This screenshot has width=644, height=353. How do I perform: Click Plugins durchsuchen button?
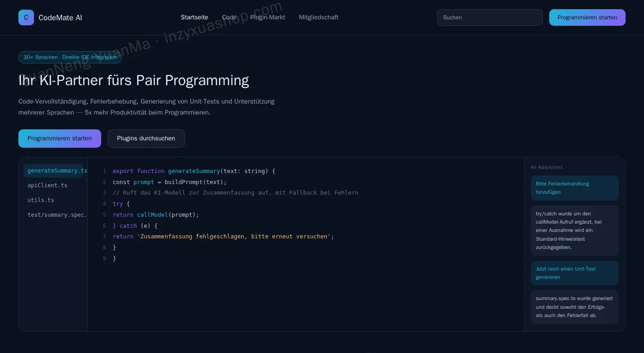(146, 139)
